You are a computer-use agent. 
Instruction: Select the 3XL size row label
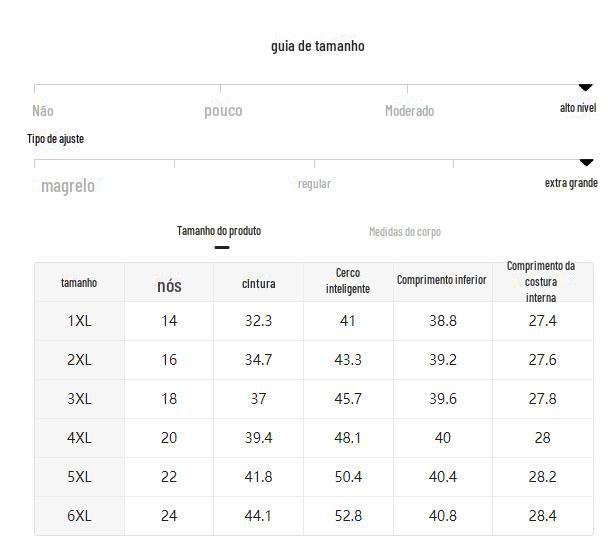(x=79, y=399)
